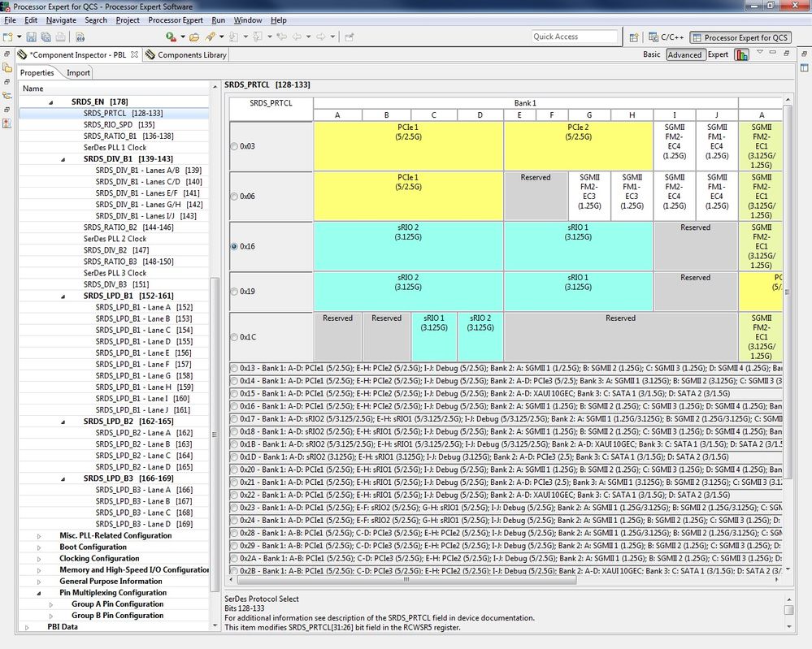Click the green Run external tools icon
This screenshot has width=812, height=649.
171,37
